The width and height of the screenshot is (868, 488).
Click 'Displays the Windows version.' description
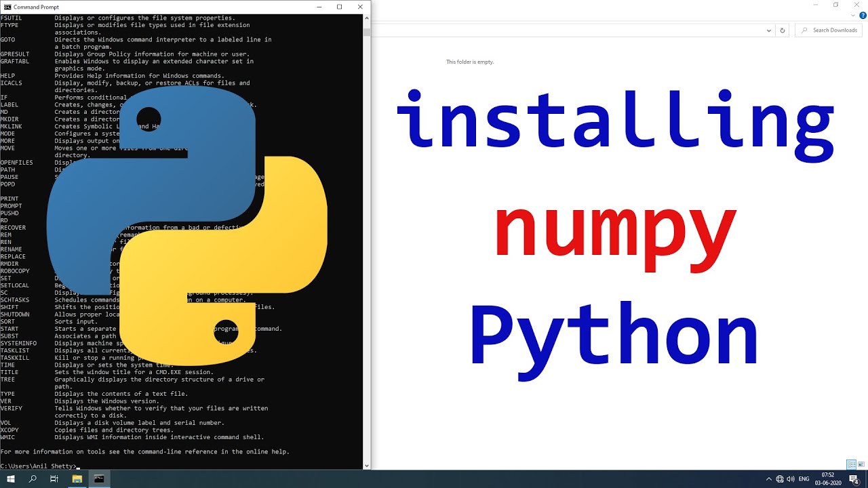[x=107, y=401]
